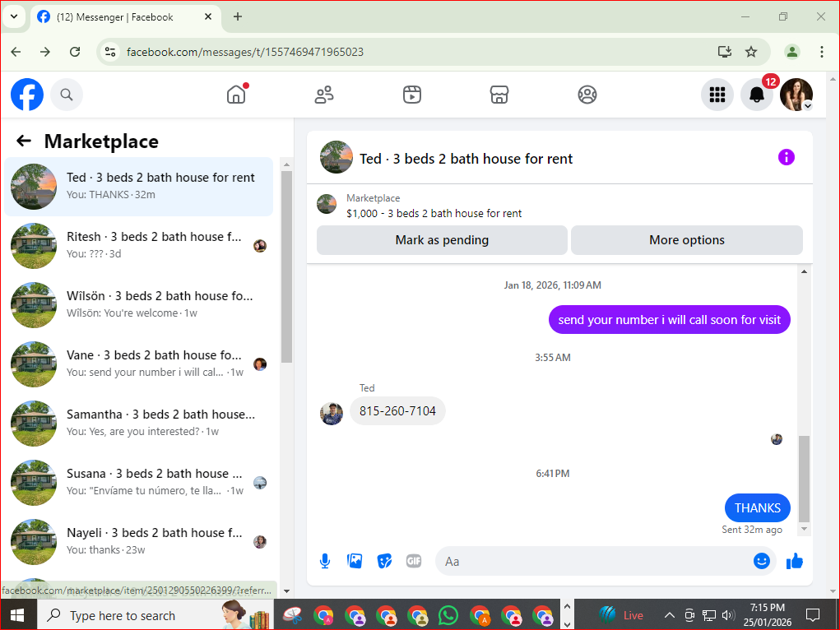Open the nine-dot Menu grid icon
This screenshot has width=840, height=630.
pyautogui.click(x=717, y=95)
